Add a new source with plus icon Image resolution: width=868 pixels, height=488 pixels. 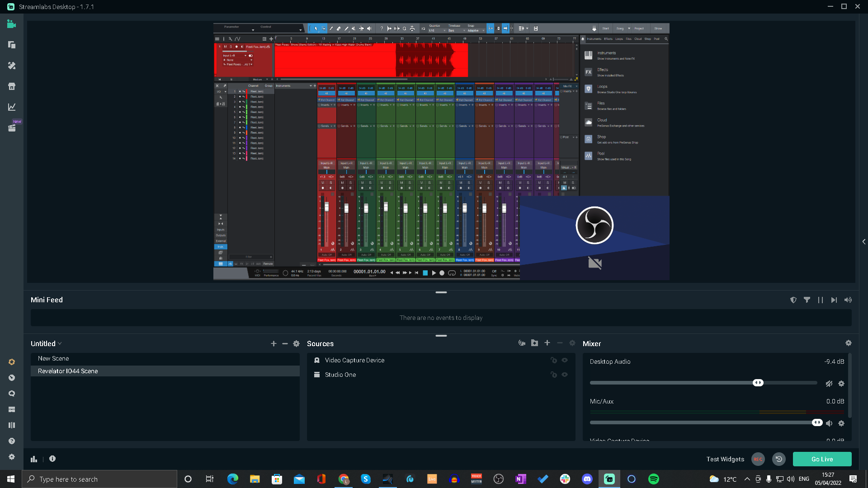pos(547,343)
